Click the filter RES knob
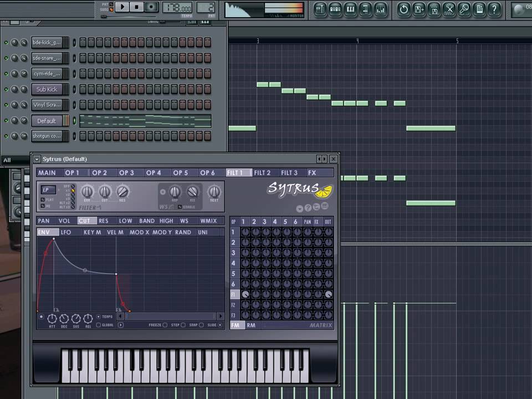Screen dimensions: 532x399 (122, 192)
